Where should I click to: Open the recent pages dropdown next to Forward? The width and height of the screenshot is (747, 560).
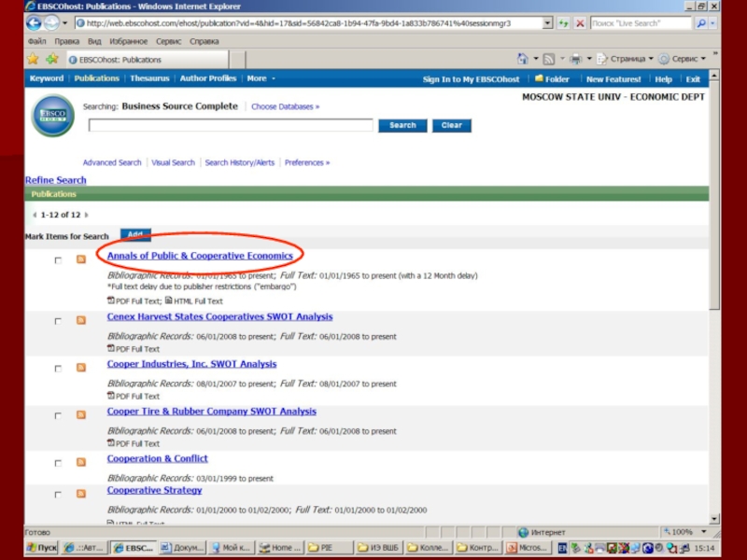(x=64, y=22)
